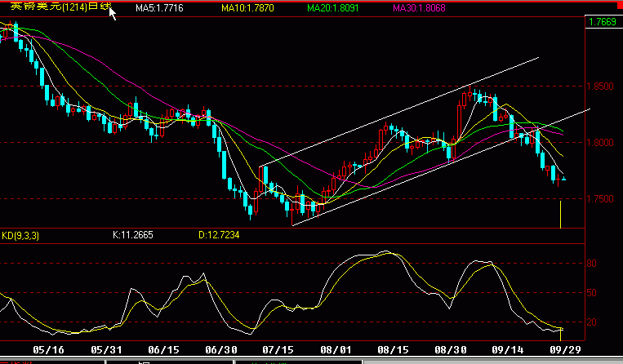623x364 pixels.
Task: Select the MA20:1.8091 indicator label
Action: click(333, 8)
